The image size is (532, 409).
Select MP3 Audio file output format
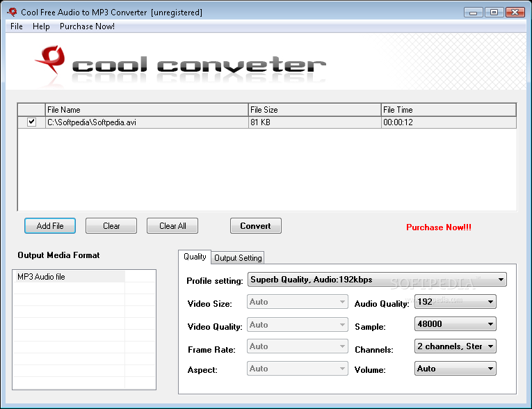coord(69,277)
